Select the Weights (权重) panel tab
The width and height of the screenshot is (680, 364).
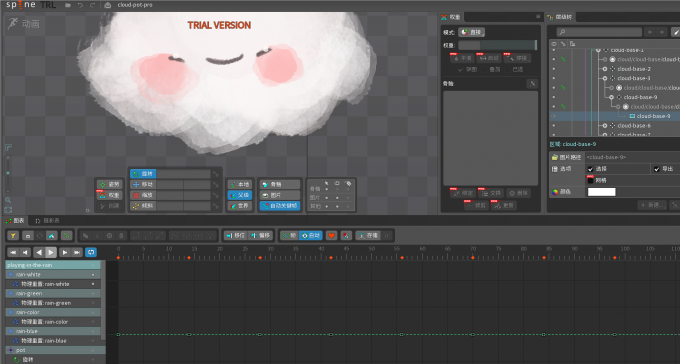(451, 17)
